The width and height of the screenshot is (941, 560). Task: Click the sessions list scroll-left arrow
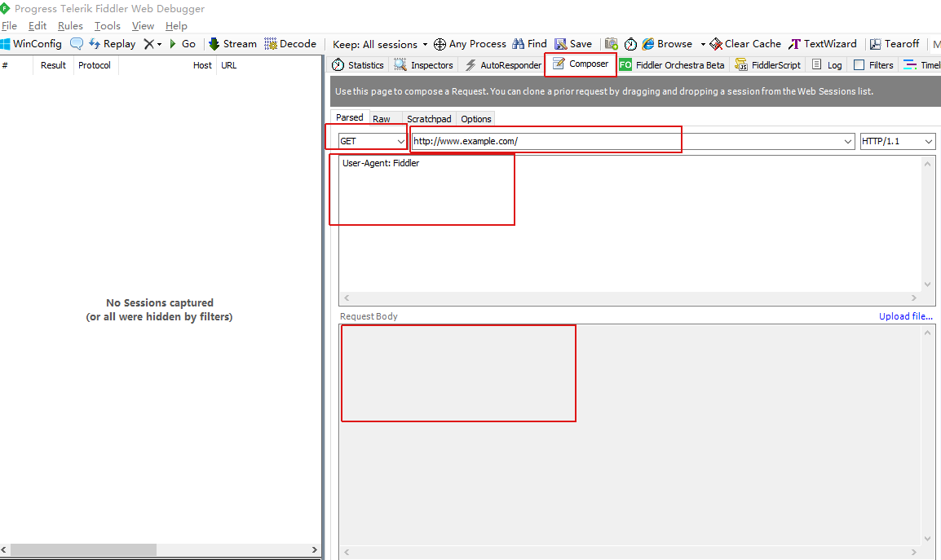coord(4,549)
